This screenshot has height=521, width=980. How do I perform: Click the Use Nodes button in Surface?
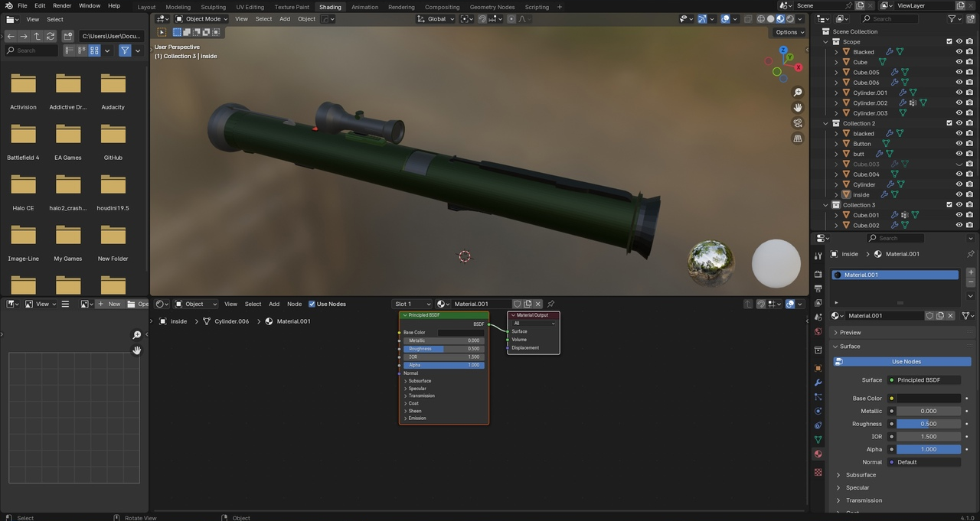906,362
